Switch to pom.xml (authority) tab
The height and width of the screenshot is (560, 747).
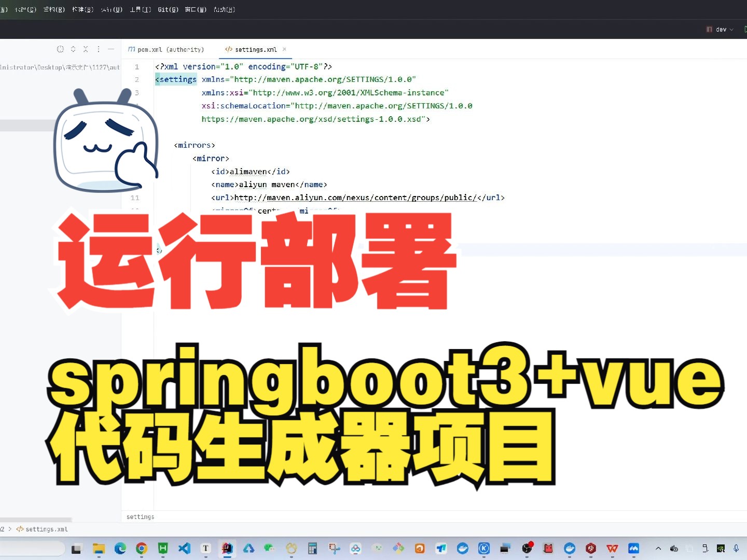166,50
